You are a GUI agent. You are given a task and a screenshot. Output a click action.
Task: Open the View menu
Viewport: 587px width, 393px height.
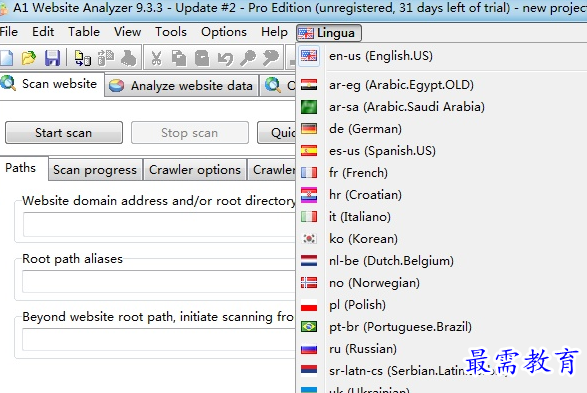(128, 32)
